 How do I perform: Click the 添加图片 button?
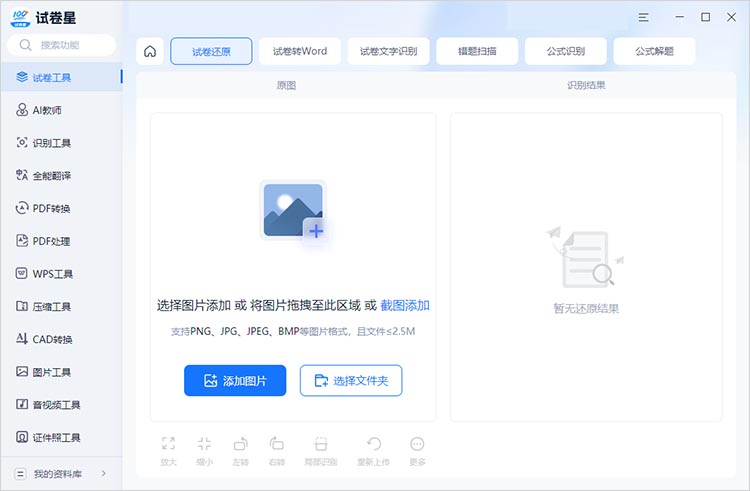coord(235,381)
